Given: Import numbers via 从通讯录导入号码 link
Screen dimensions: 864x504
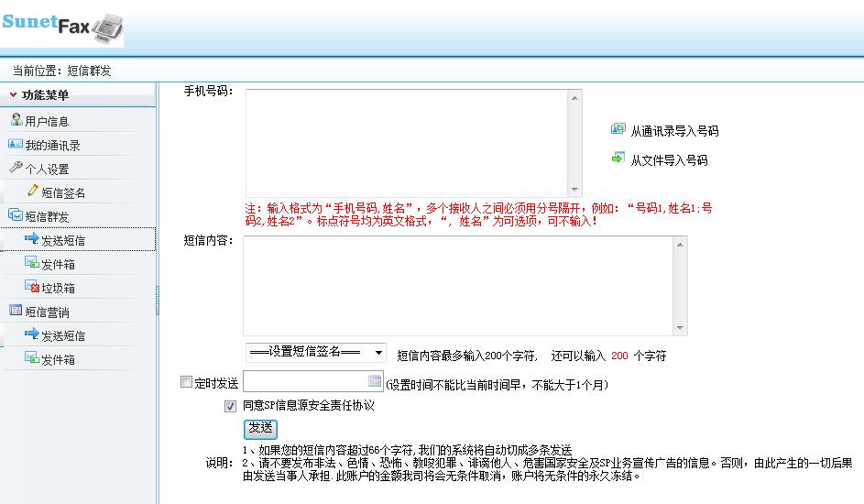Looking at the screenshot, I should 674,131.
